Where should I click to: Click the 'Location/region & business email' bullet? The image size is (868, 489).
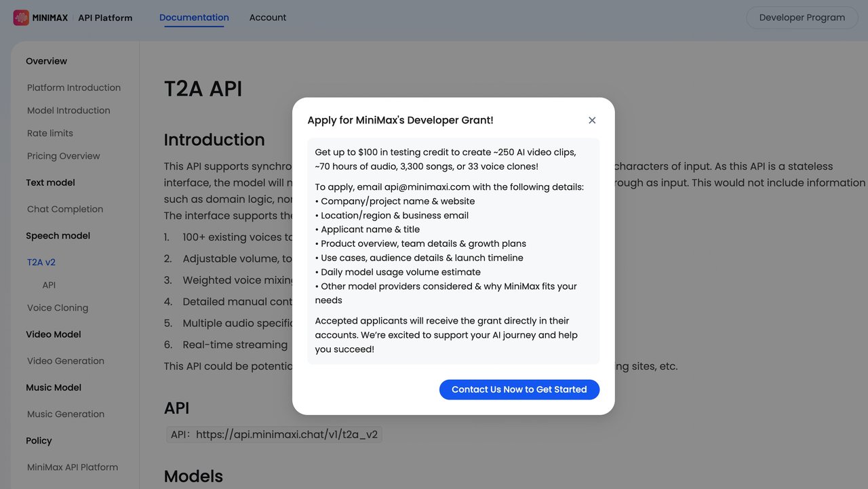(392, 216)
